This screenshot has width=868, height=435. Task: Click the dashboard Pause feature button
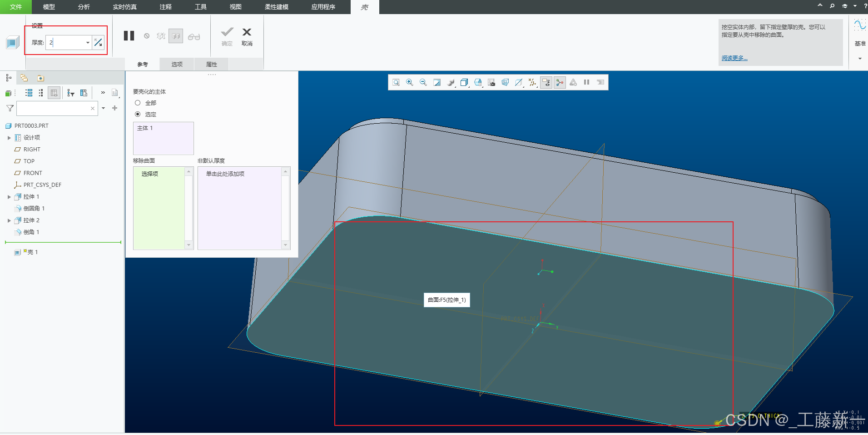(129, 36)
